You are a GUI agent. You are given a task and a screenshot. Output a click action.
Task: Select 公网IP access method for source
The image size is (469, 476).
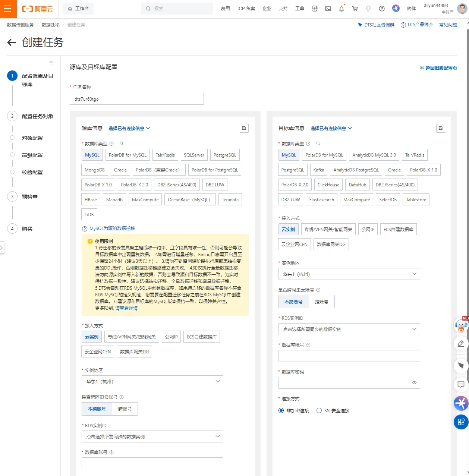[x=171, y=337]
